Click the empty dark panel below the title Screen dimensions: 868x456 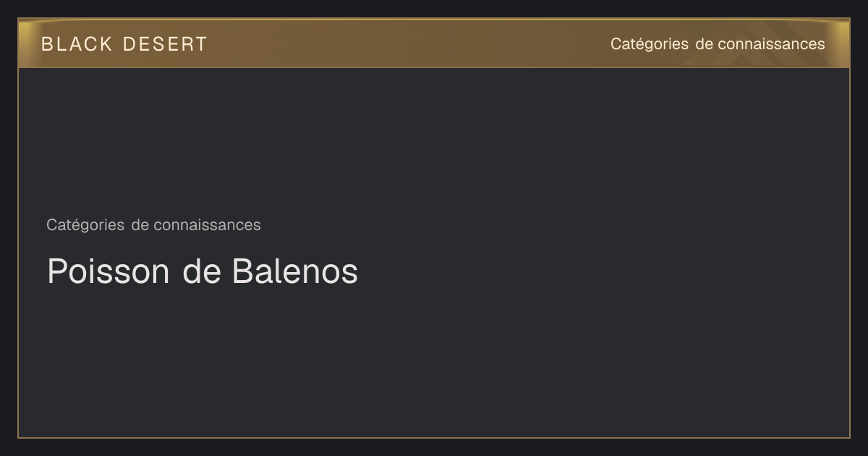[434, 362]
